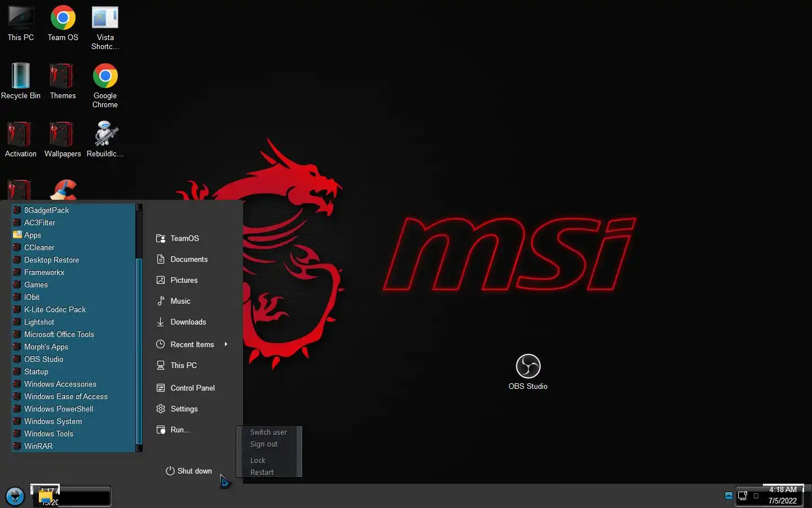Click the Downloads arrow icon

pyautogui.click(x=161, y=322)
